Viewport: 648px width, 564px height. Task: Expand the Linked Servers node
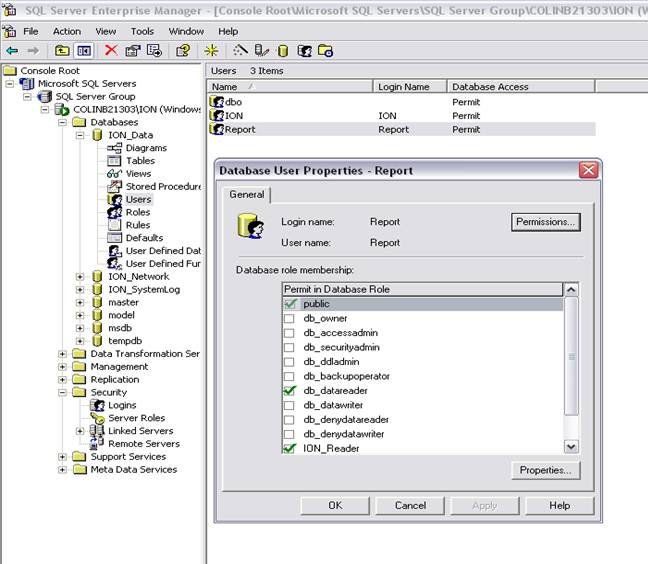coord(80,431)
